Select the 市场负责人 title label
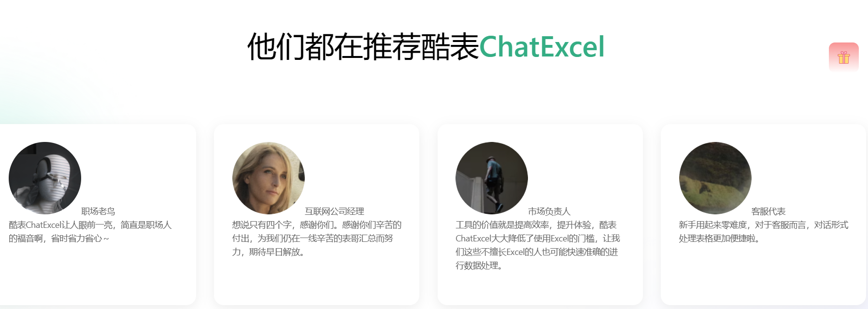The width and height of the screenshot is (868, 309). point(549,211)
